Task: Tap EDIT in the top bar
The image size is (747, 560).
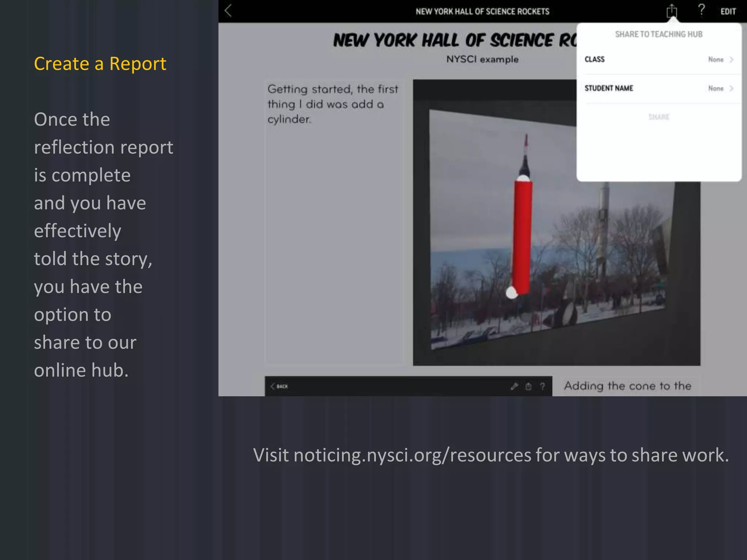Action: point(728,12)
